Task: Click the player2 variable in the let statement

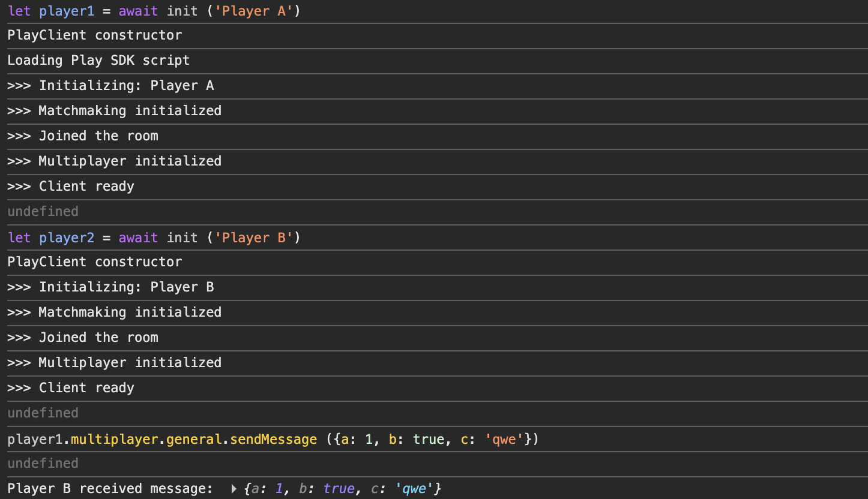Action: click(x=67, y=238)
